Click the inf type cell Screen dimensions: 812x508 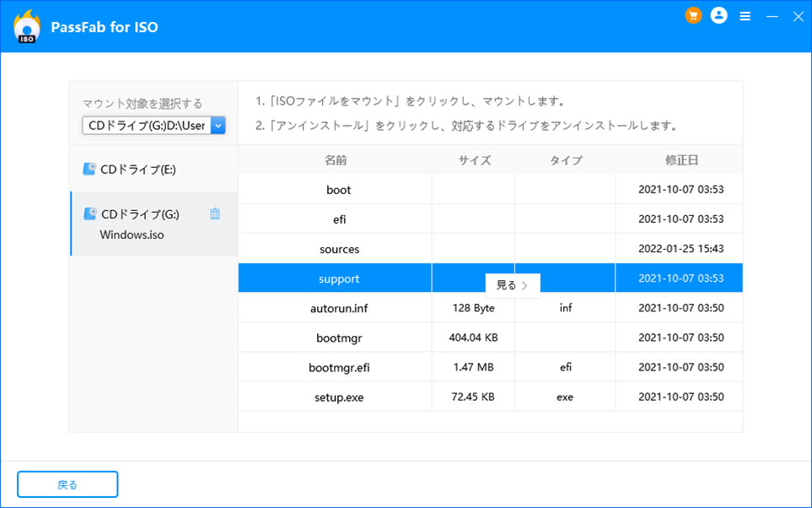click(x=565, y=308)
